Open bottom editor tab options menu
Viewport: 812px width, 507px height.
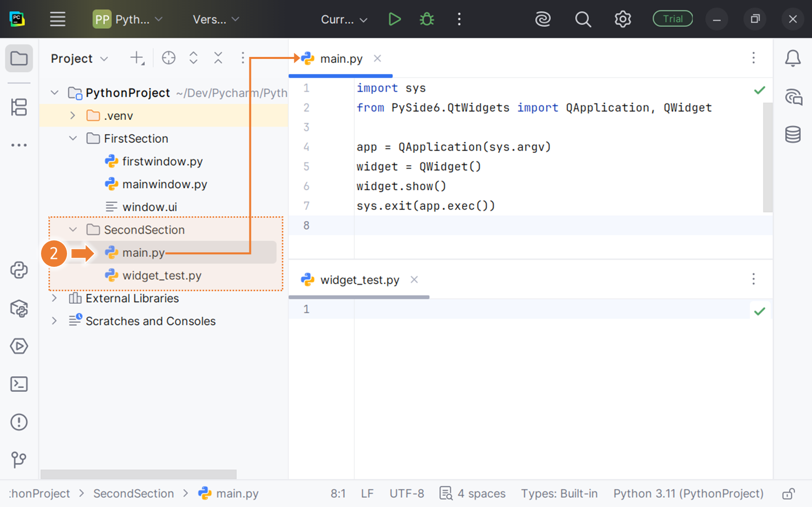(754, 279)
